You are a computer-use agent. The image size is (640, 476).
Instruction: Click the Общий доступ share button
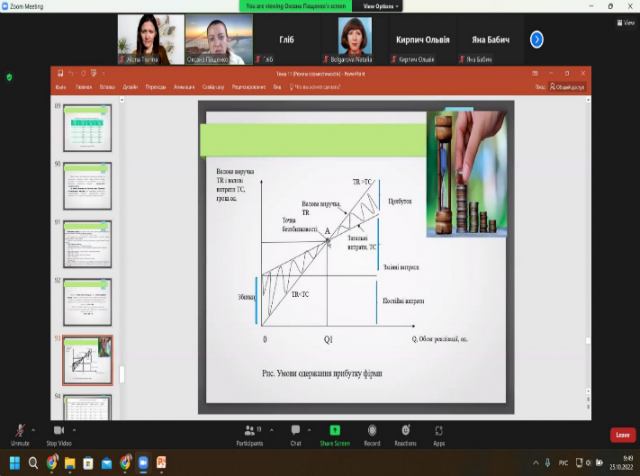click(567, 87)
